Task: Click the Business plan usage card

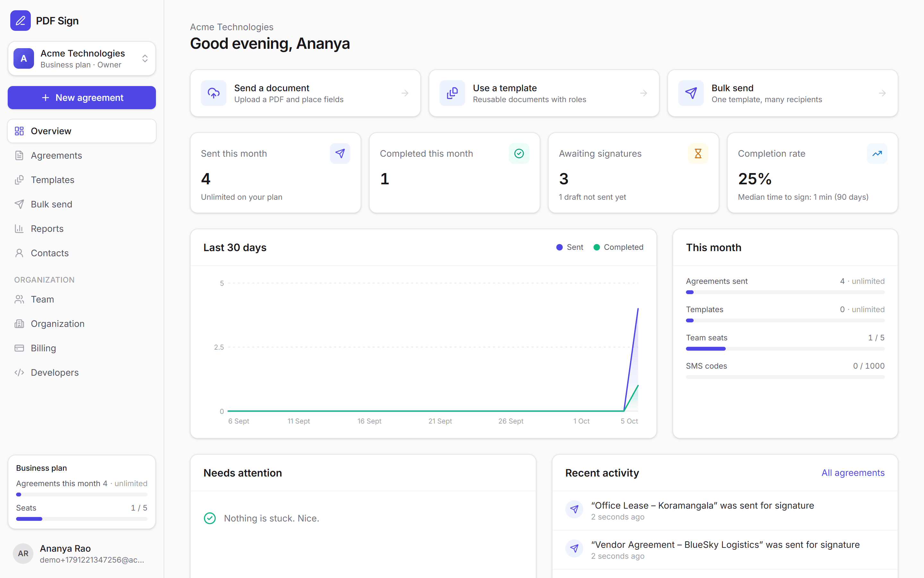Action: 82,492
